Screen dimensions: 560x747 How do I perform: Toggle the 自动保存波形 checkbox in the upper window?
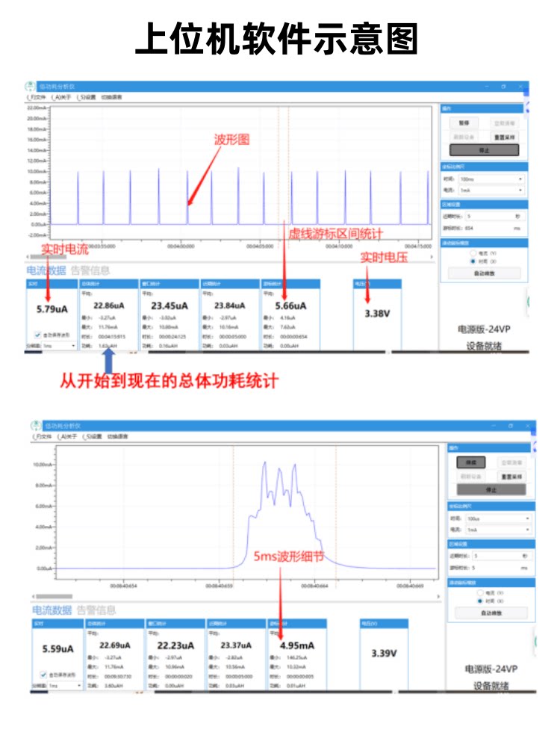38,335
